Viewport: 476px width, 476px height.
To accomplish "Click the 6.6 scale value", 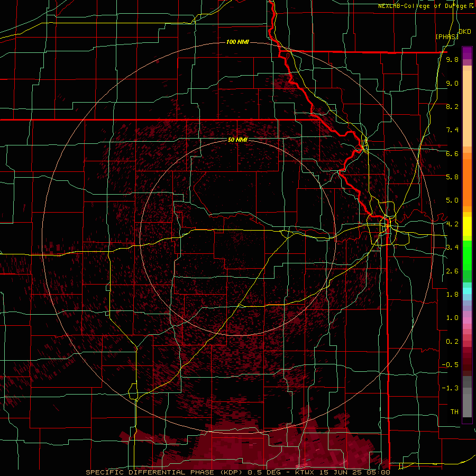I will (x=452, y=154).
